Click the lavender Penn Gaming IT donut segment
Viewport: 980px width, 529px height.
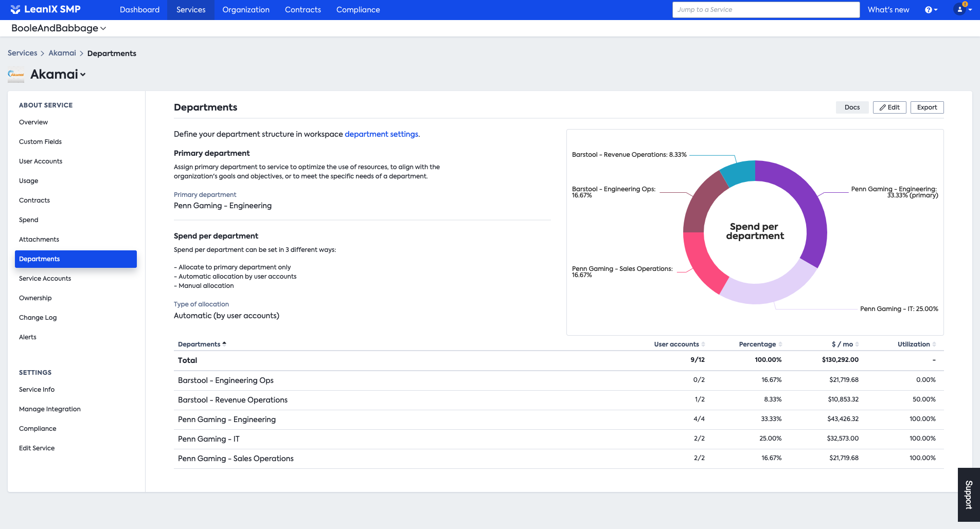click(x=770, y=292)
